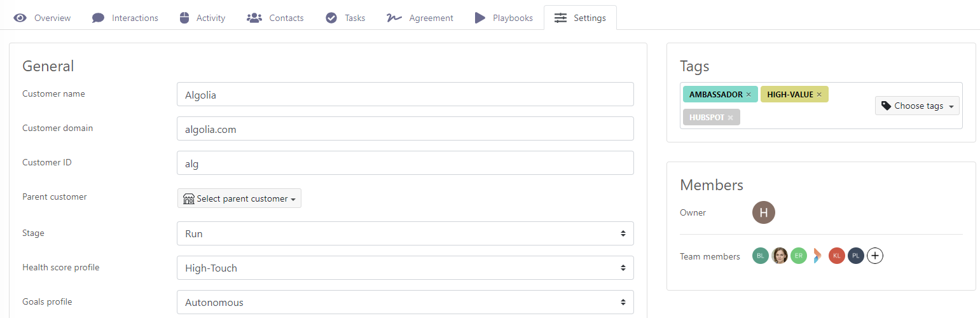This screenshot has width=980, height=318.
Task: Click the Tags section heading
Action: [x=694, y=66]
